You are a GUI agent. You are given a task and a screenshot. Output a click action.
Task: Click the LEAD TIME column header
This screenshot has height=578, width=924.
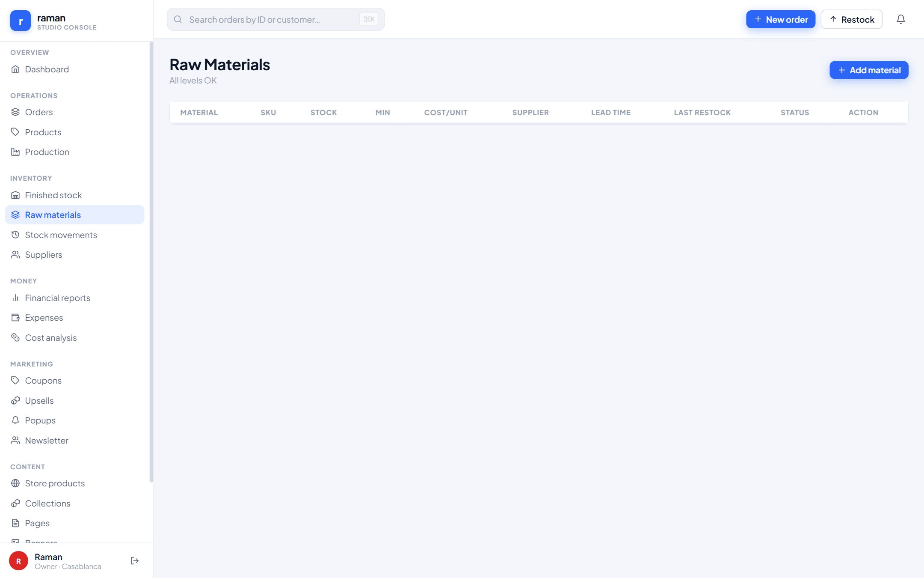611,113
